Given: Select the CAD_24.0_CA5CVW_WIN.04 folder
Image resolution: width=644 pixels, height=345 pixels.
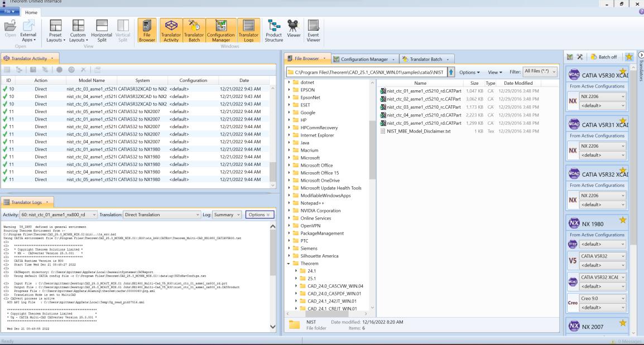Looking at the screenshot, I should (335, 286).
